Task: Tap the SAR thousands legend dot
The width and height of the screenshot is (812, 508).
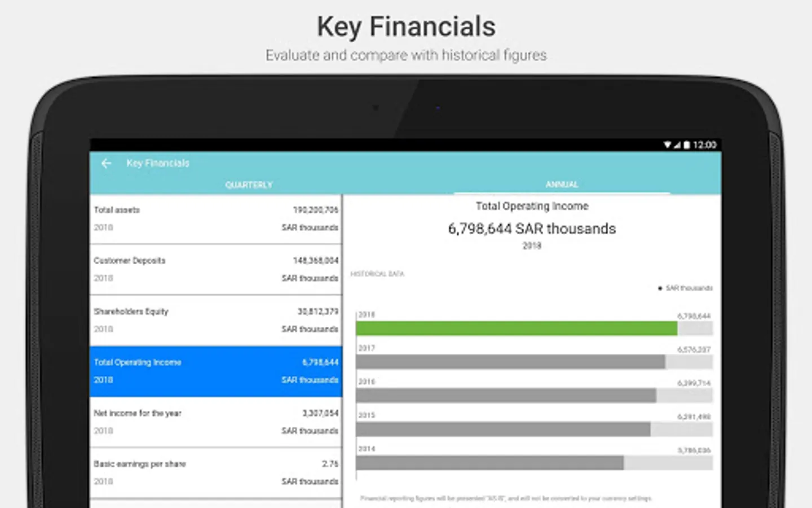Action: [x=660, y=288]
